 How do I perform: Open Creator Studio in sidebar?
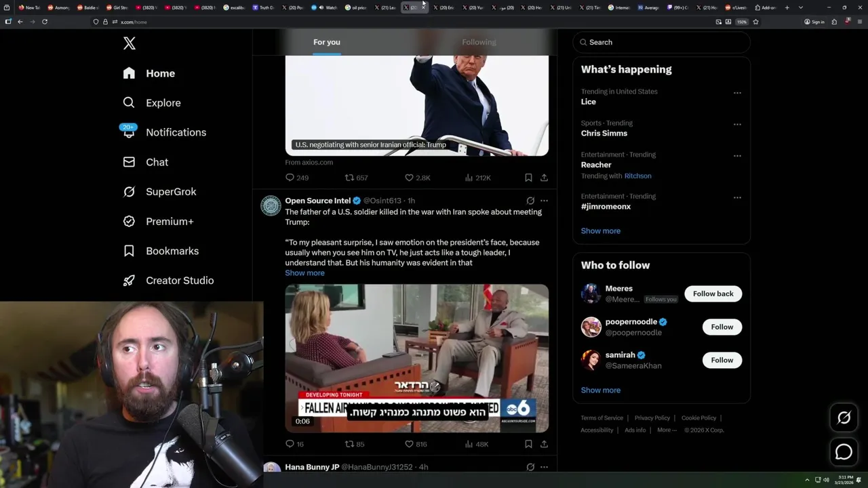(168, 281)
